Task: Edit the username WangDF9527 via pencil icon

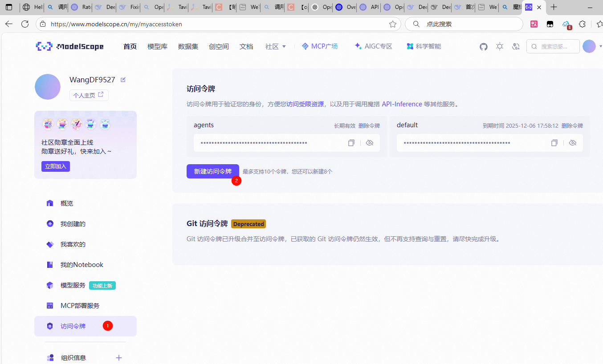Action: 123,80
